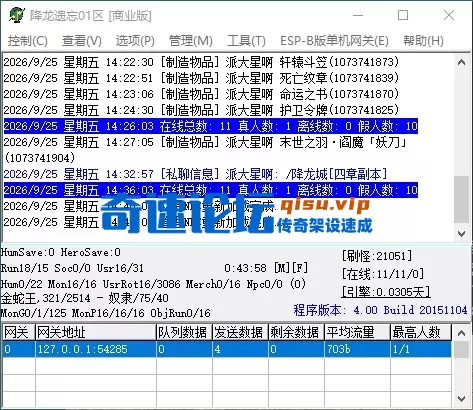Open the 工具(T) menu
Screen dimensions: 473x410
tap(246, 41)
